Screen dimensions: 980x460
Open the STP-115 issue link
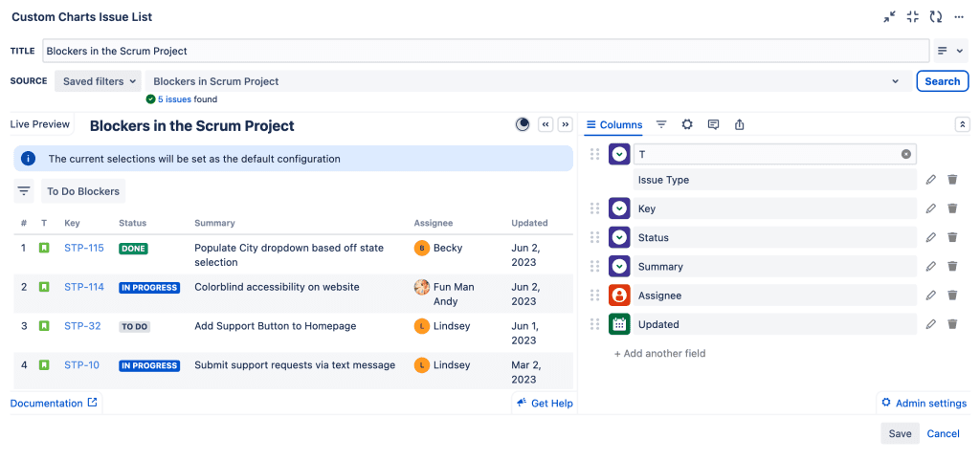coord(84,248)
